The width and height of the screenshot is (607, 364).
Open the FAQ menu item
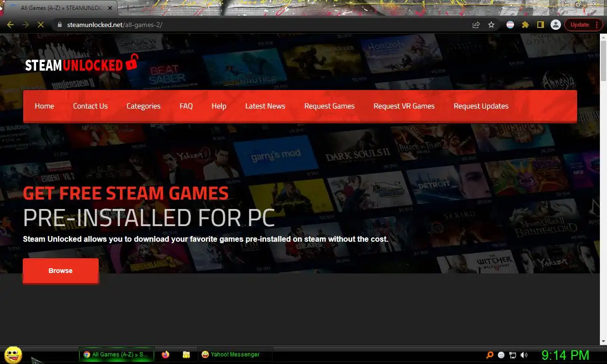pos(186,106)
